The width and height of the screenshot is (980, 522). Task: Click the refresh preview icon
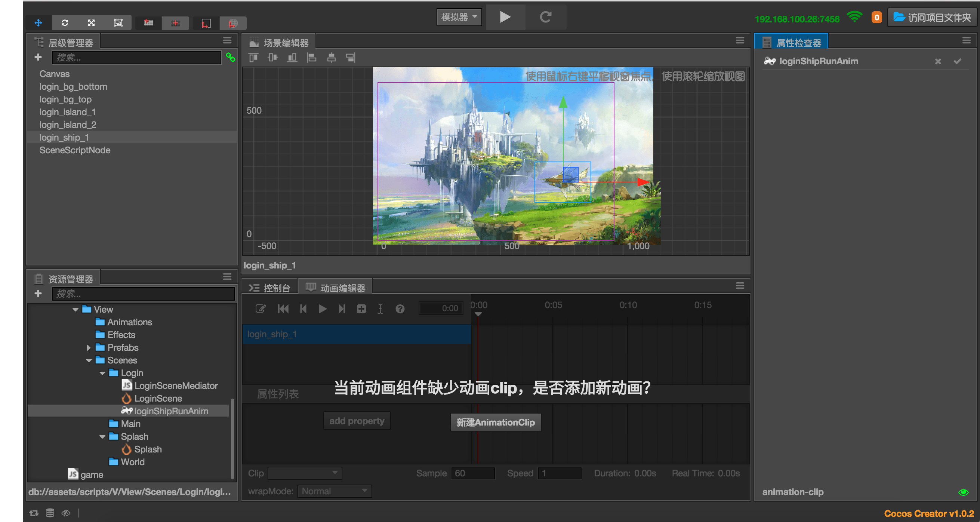click(546, 17)
